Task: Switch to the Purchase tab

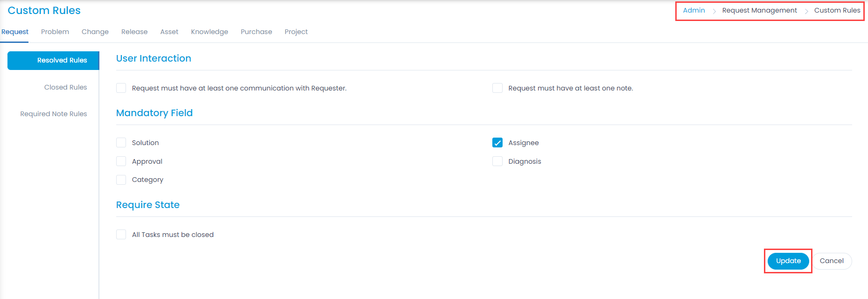Action: 256,32
